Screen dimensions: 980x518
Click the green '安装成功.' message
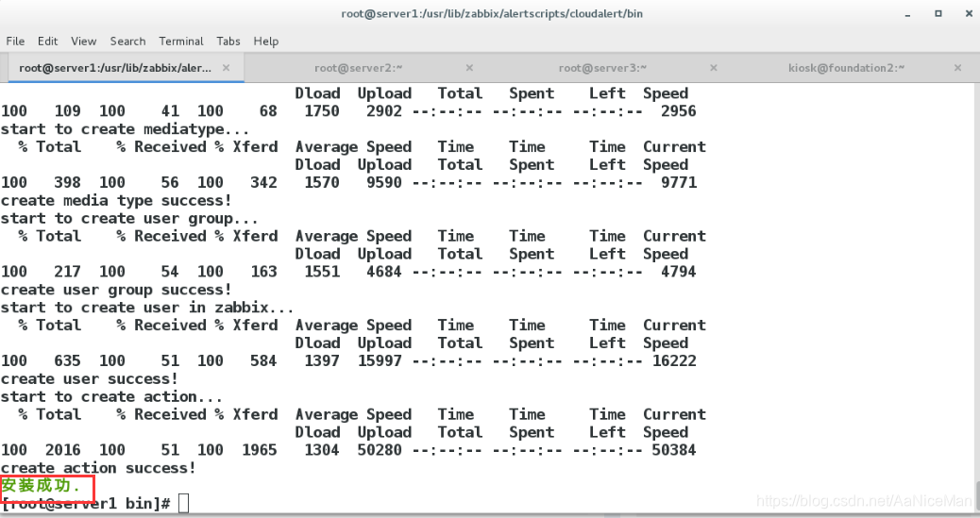(x=41, y=486)
